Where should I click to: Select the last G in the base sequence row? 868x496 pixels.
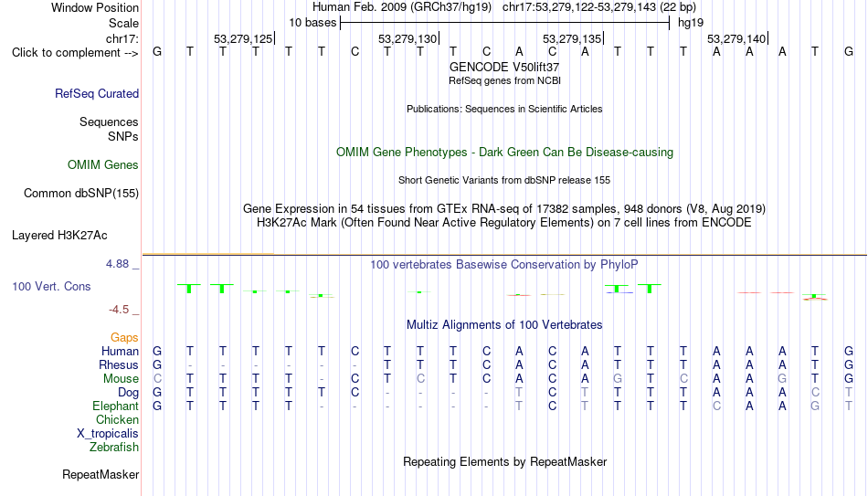tap(849, 52)
